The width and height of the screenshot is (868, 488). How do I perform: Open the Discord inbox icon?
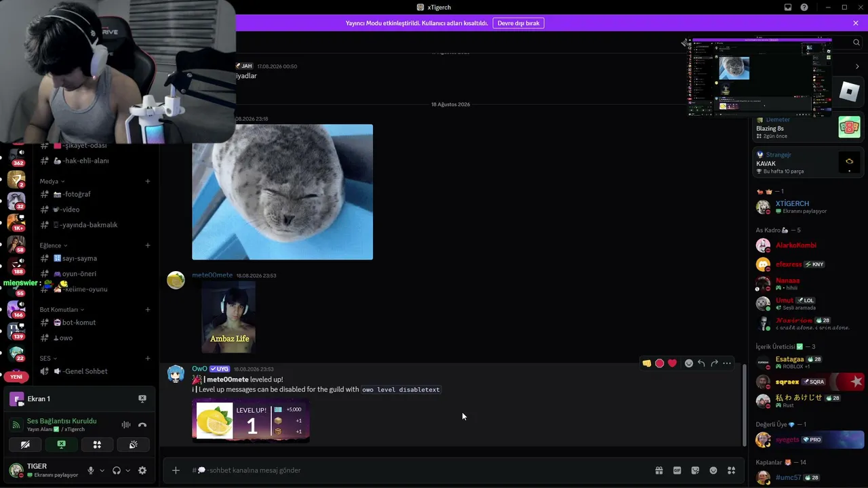coord(788,7)
